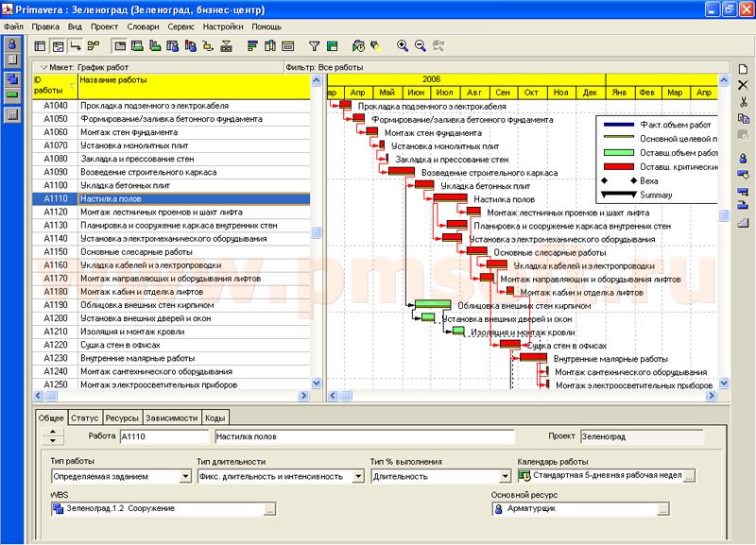Viewport: 756px width, 545px height.
Task: Open the Тип длительности dropdown
Action: pos(358,477)
